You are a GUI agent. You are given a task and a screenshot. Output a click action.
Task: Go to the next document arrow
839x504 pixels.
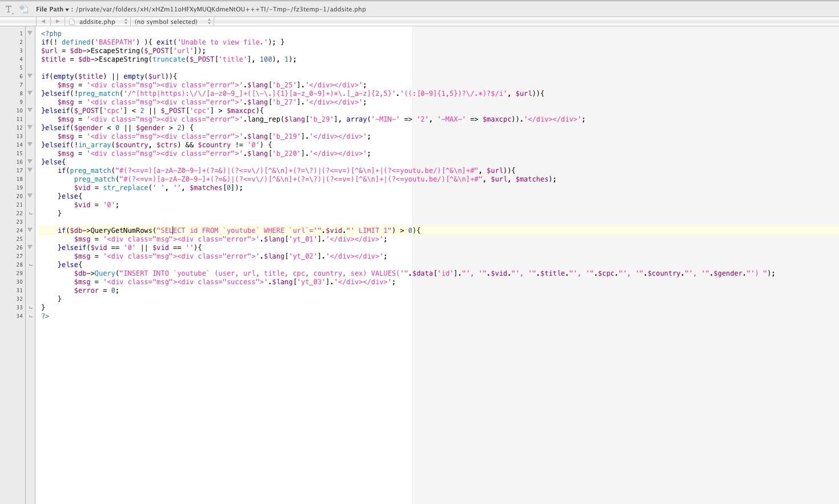pos(57,22)
